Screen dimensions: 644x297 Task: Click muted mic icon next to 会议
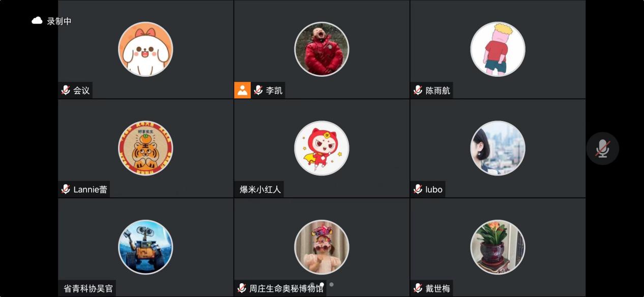(65, 90)
